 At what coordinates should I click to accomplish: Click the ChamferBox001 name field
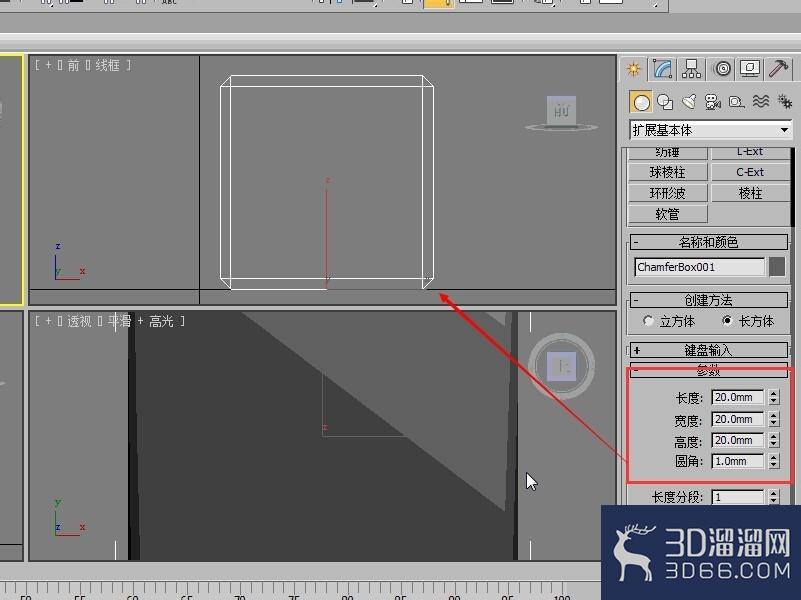tap(699, 267)
